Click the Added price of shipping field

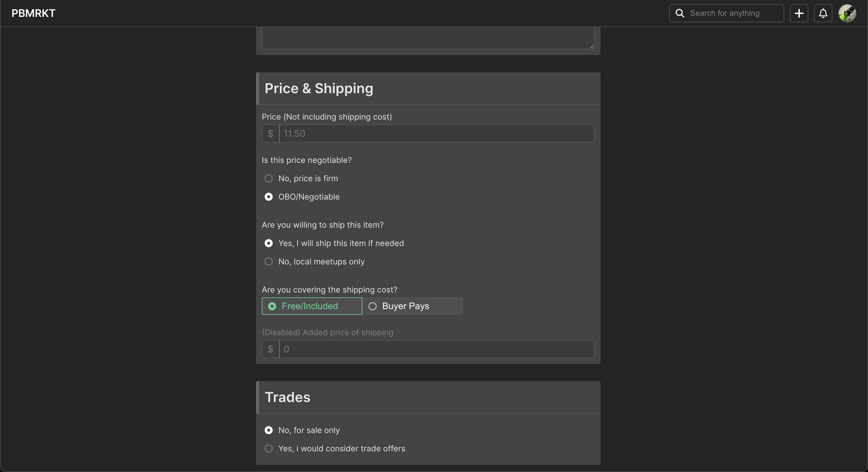tap(437, 349)
